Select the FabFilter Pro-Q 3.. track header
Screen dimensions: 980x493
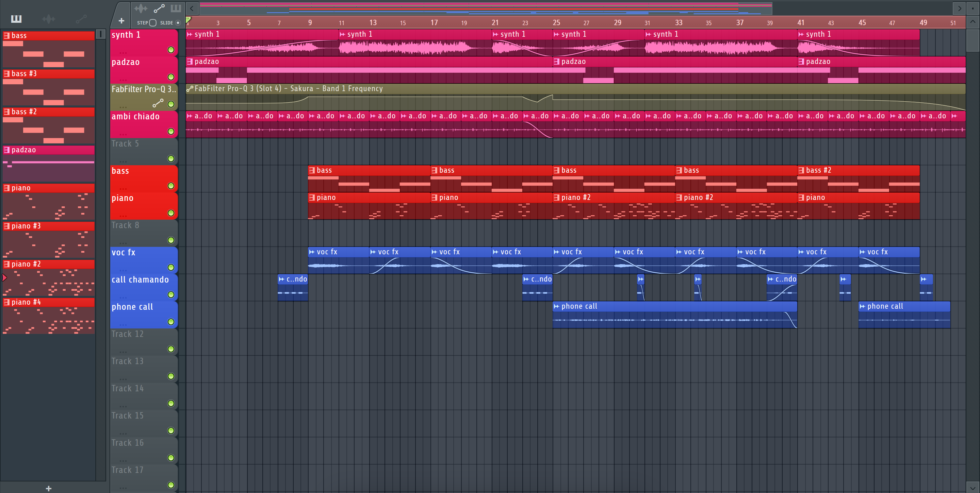(144, 97)
